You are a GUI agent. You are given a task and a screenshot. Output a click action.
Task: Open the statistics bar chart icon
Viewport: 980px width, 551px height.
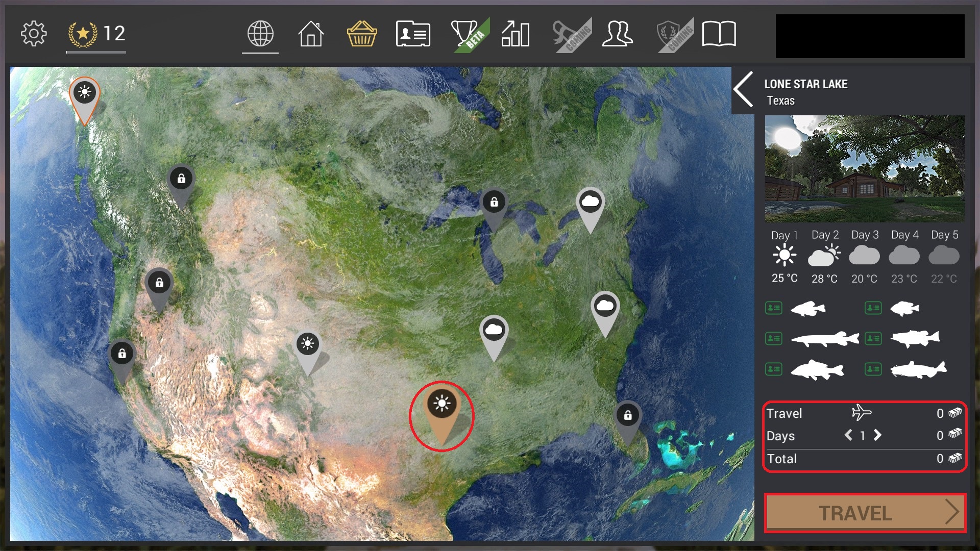(x=515, y=34)
